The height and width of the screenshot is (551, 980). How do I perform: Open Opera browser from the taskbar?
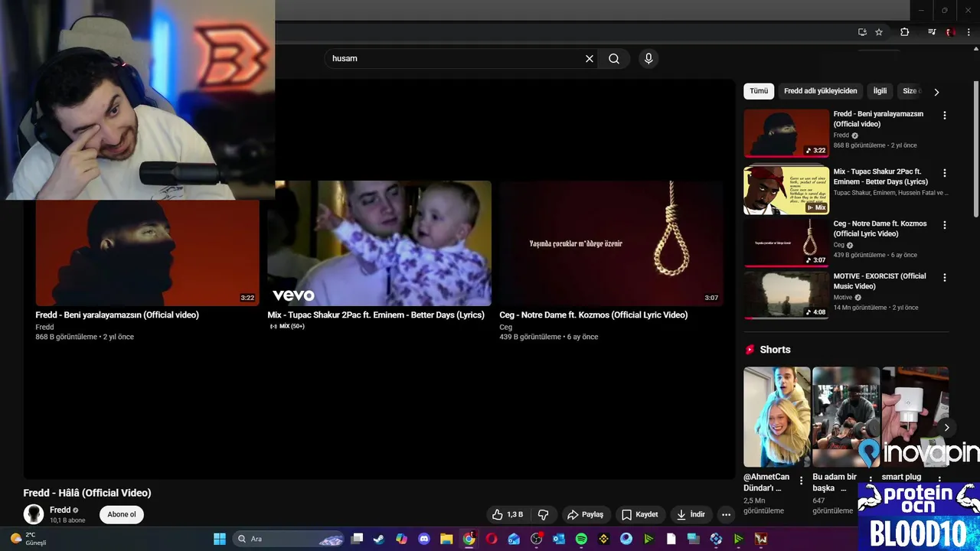(492, 539)
